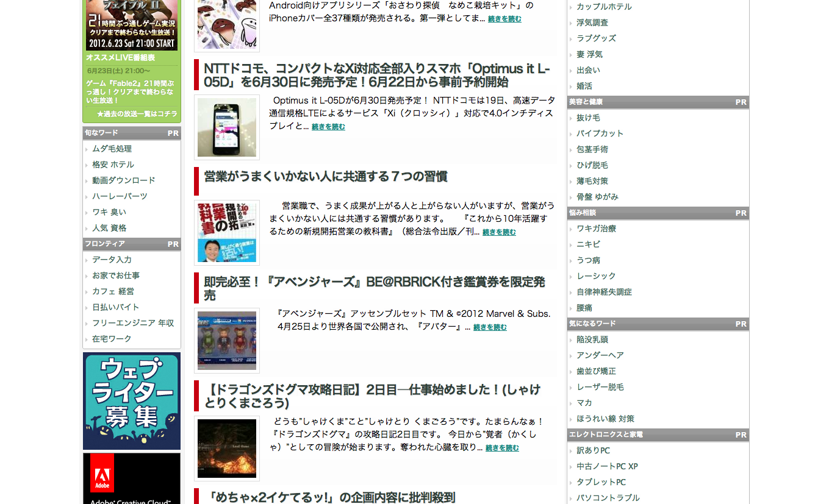Click PR label in 美容と健康 header
The height and width of the screenshot is (504, 829).
[x=741, y=102]
